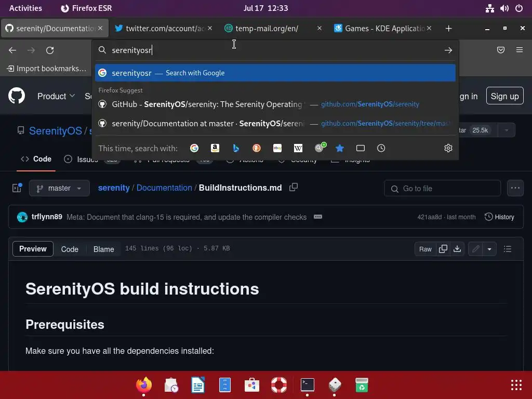
Task: Copy raw file contents icon
Action: 443,249
